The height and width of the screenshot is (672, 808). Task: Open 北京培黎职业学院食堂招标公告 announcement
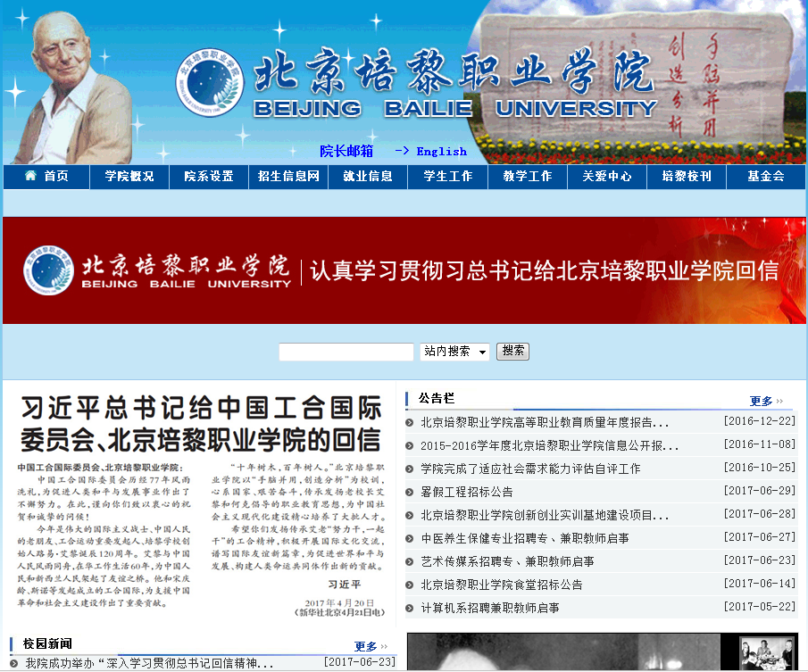[x=501, y=585]
